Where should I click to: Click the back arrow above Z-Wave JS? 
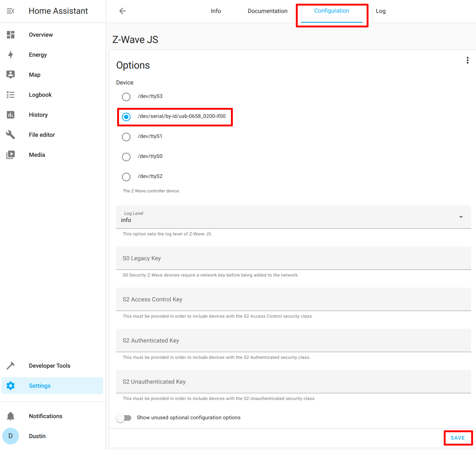click(x=122, y=11)
